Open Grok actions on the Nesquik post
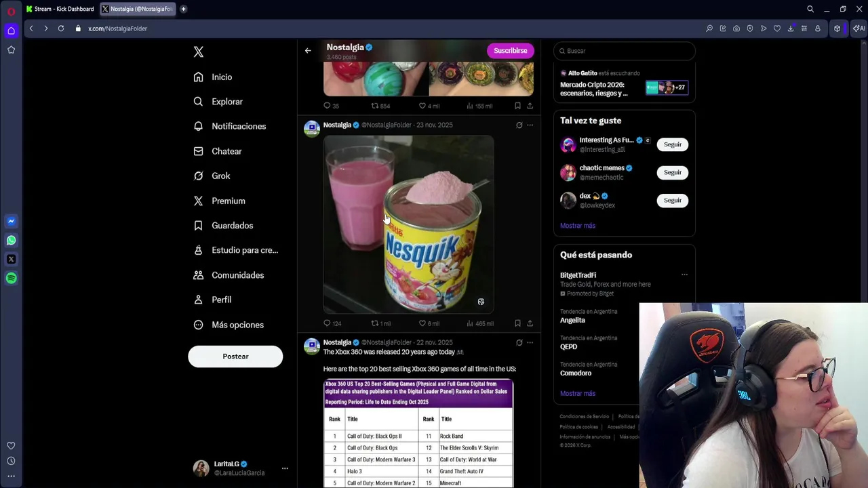 [x=519, y=125]
